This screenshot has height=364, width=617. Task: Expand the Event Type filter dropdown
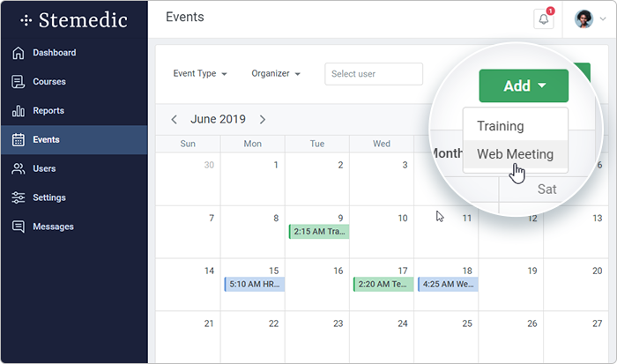[x=200, y=73]
